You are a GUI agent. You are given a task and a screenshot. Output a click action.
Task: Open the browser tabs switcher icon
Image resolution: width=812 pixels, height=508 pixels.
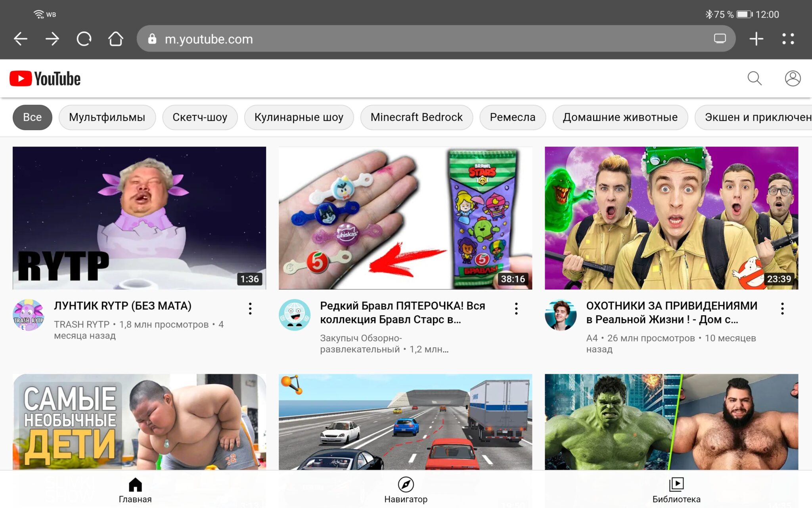coord(720,39)
